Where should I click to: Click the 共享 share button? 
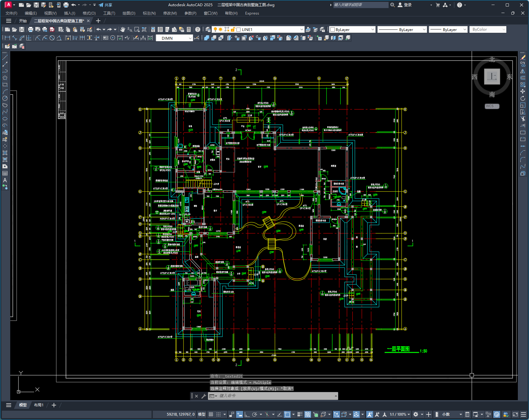click(x=105, y=5)
